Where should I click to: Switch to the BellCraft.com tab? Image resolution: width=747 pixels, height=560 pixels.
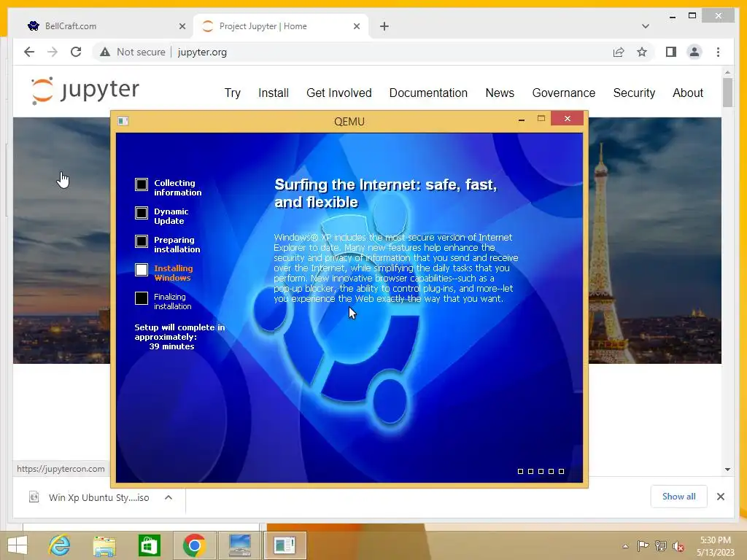[105, 26]
